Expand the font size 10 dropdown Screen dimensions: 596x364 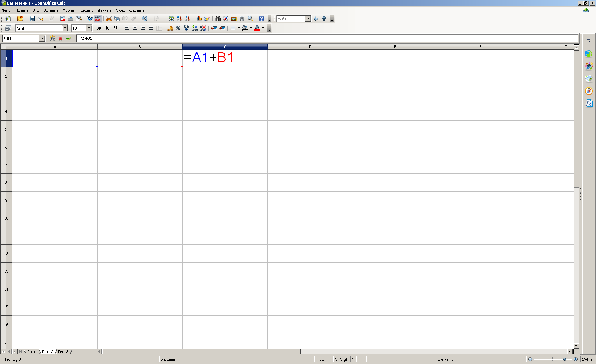click(89, 28)
